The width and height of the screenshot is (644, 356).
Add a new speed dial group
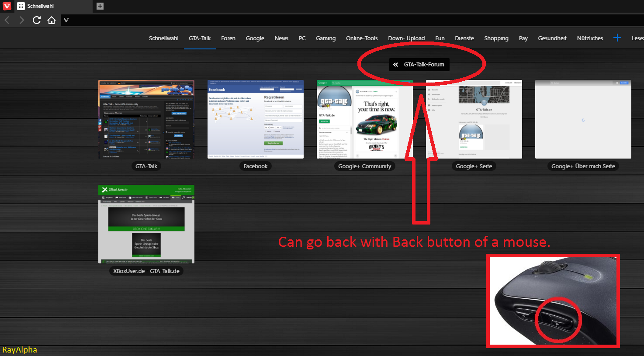click(617, 38)
